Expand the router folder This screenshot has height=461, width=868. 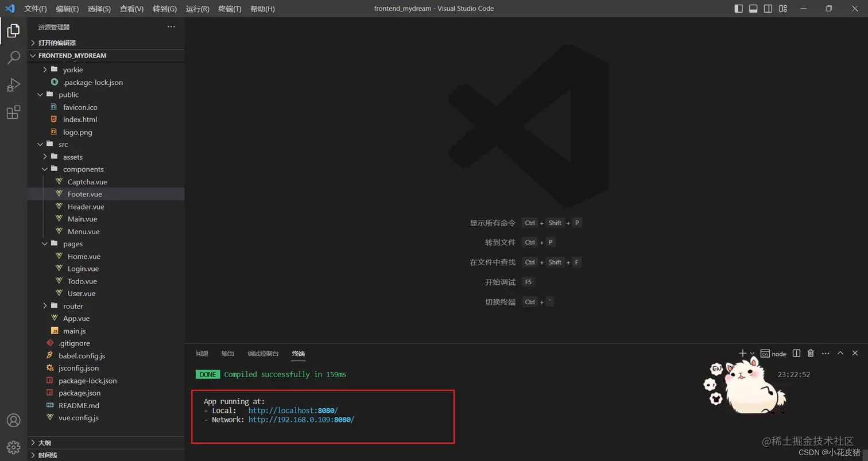pos(106,306)
